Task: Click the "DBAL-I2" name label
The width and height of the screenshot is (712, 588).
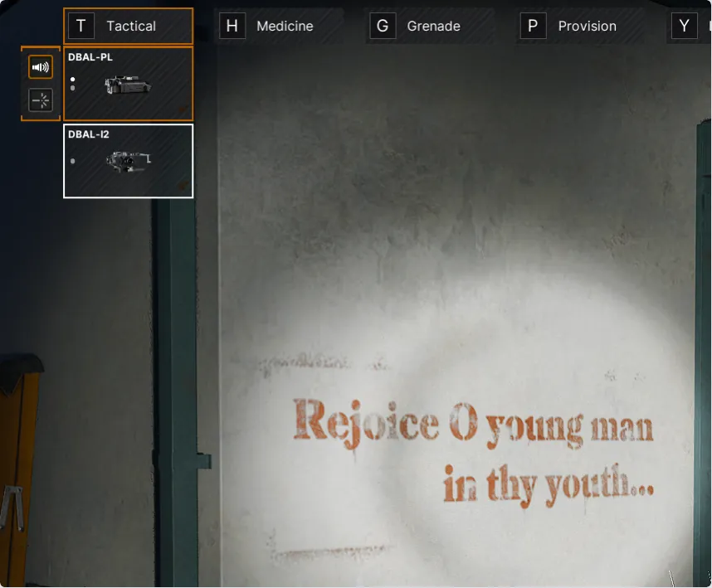Action: [89, 134]
